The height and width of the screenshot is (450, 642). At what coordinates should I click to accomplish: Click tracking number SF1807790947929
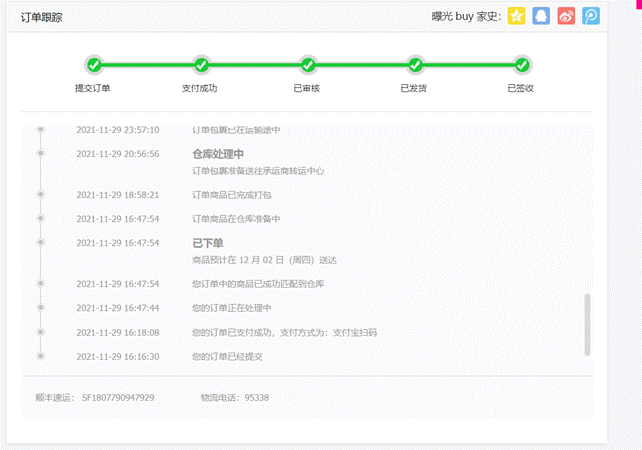118,398
